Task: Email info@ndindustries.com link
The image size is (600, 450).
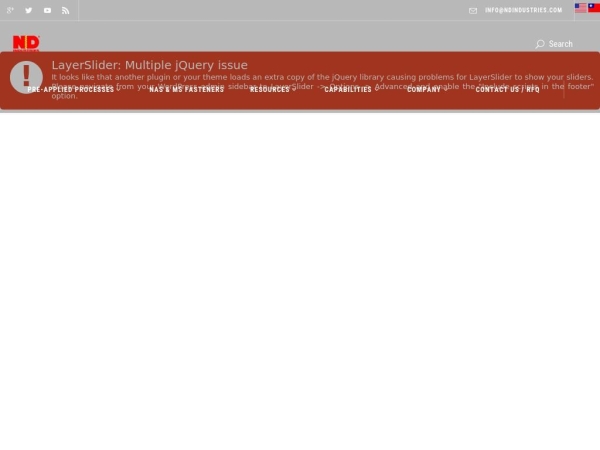Action: tap(523, 10)
